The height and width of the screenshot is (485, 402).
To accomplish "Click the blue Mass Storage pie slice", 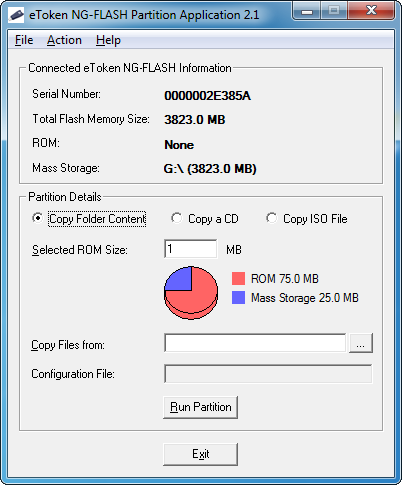I will coord(180,280).
